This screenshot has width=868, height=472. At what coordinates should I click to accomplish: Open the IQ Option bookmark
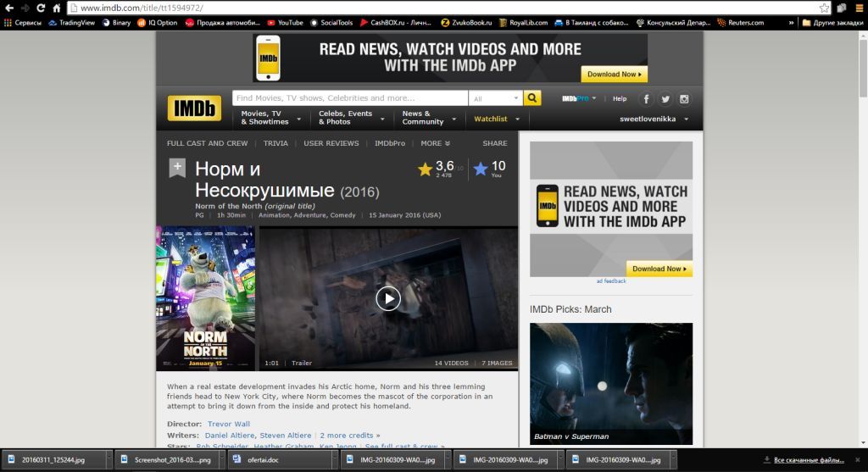point(157,23)
